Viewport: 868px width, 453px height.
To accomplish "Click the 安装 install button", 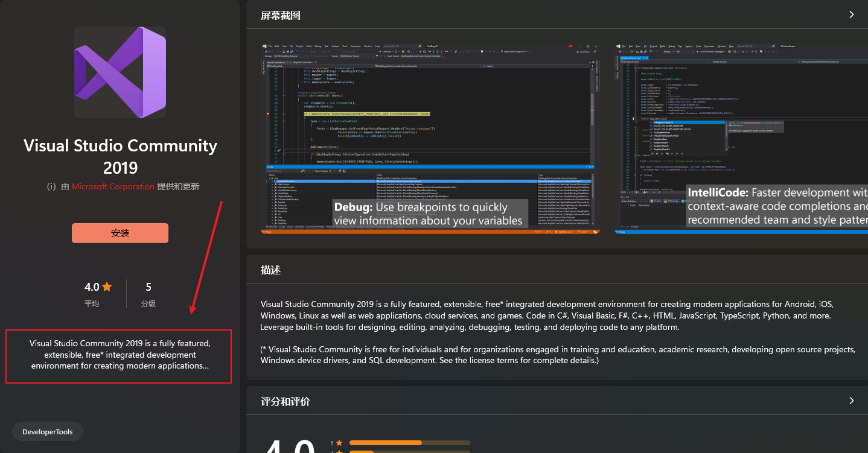I will point(120,233).
